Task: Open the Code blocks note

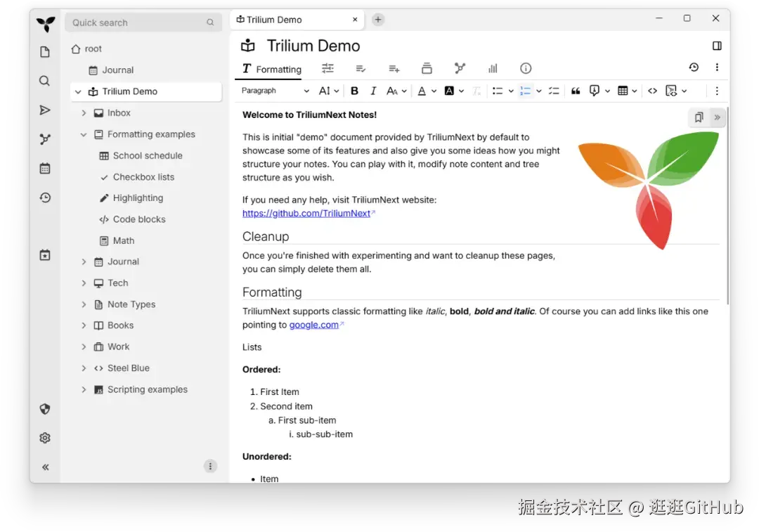Action: [x=139, y=219]
